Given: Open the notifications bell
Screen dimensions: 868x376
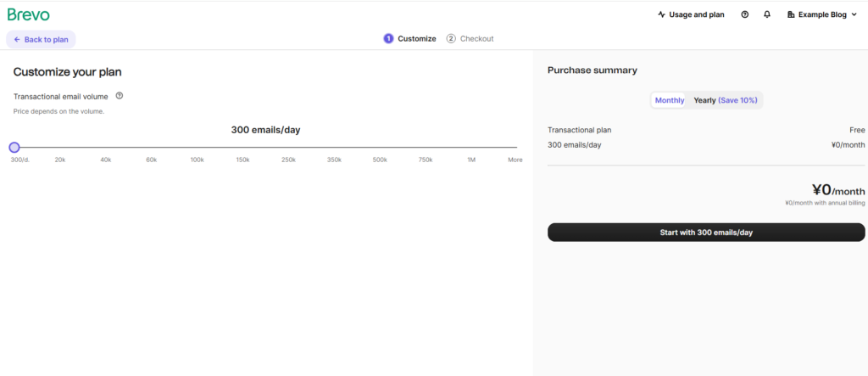Looking at the screenshot, I should point(767,14).
